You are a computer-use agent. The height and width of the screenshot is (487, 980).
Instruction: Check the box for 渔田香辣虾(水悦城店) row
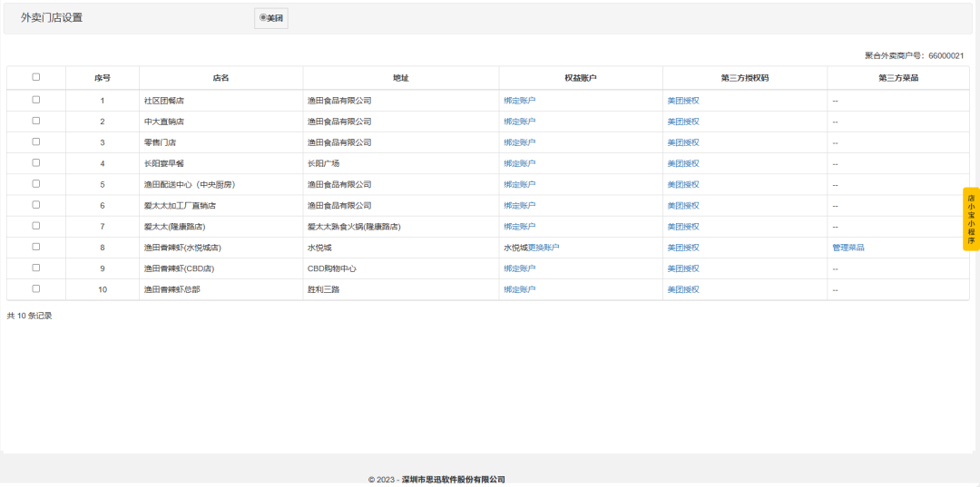(35, 247)
